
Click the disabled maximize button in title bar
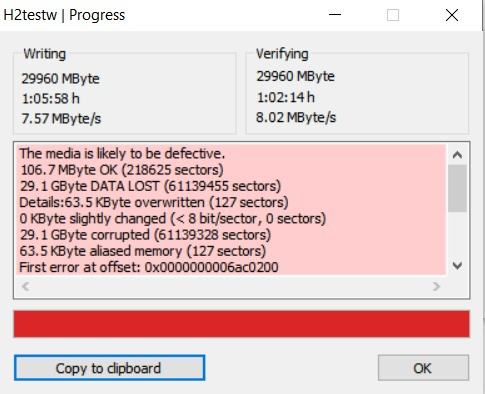[x=393, y=15]
